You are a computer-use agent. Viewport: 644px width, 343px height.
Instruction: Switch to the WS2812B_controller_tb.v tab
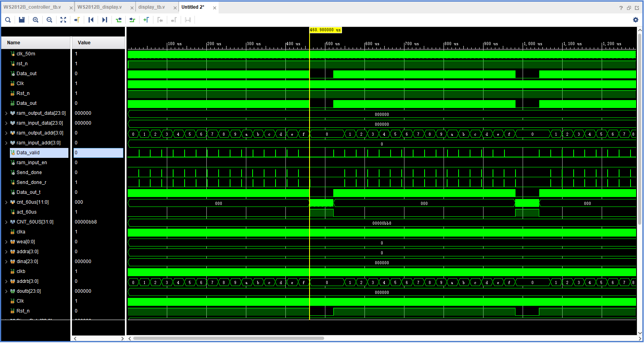coord(32,7)
